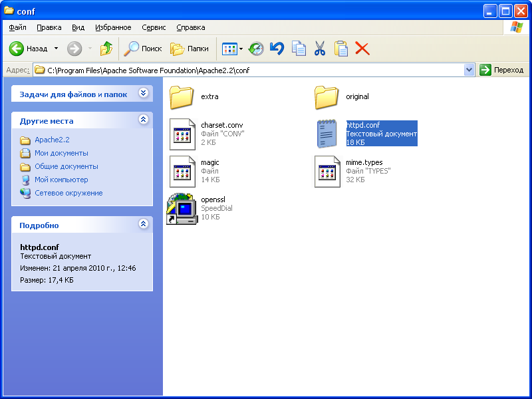This screenshot has height=399, width=532.
Task: Click the Переход go button
Action: point(501,70)
